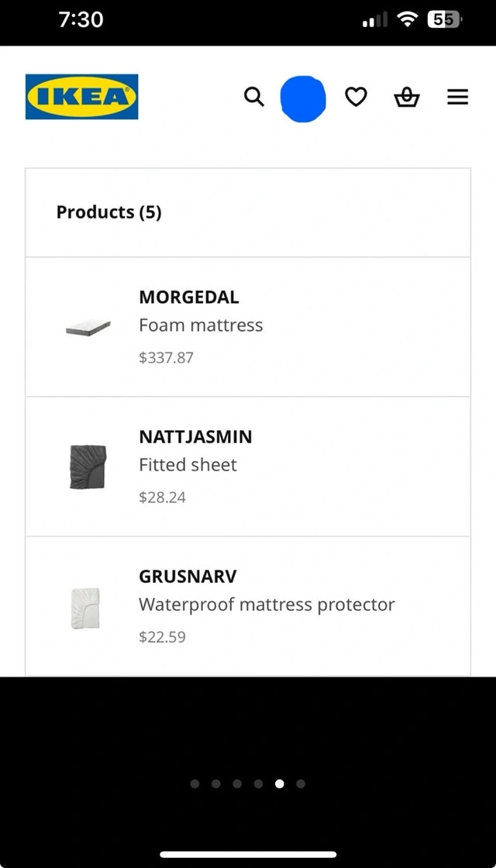Open the hamburger menu
This screenshot has width=496, height=868.
[458, 97]
